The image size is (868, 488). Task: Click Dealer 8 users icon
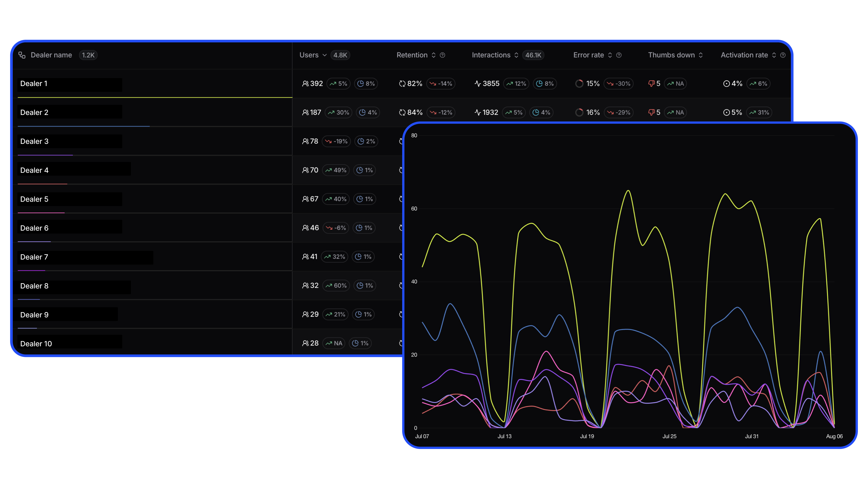(x=305, y=286)
